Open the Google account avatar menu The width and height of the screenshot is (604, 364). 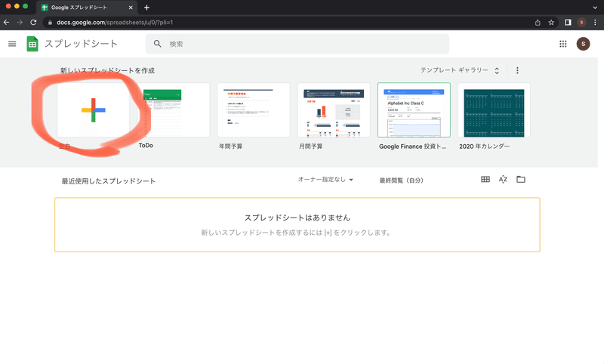[x=583, y=44]
